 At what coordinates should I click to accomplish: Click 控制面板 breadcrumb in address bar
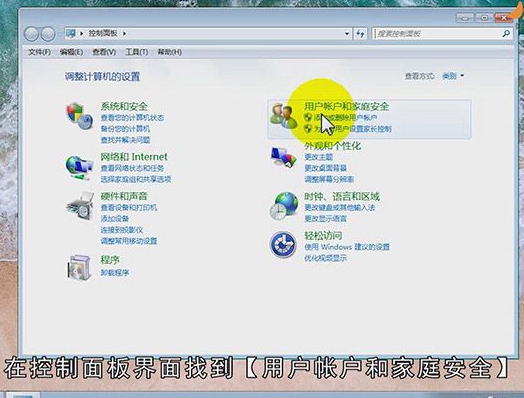click(103, 33)
